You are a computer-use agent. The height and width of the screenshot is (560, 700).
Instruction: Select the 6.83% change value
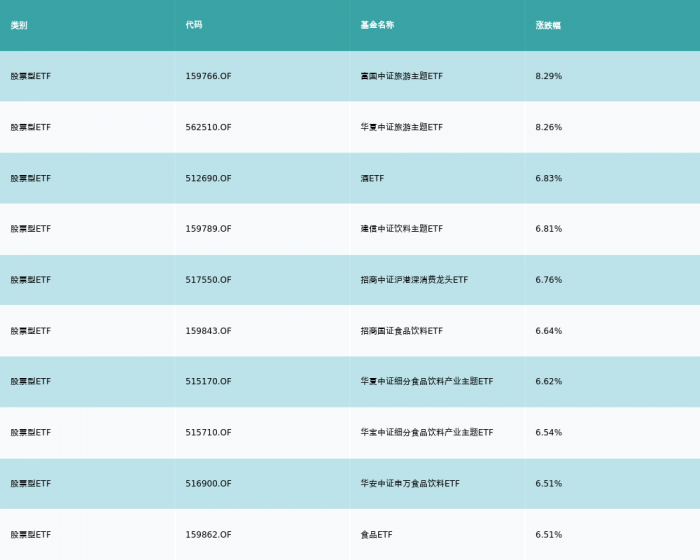point(549,179)
